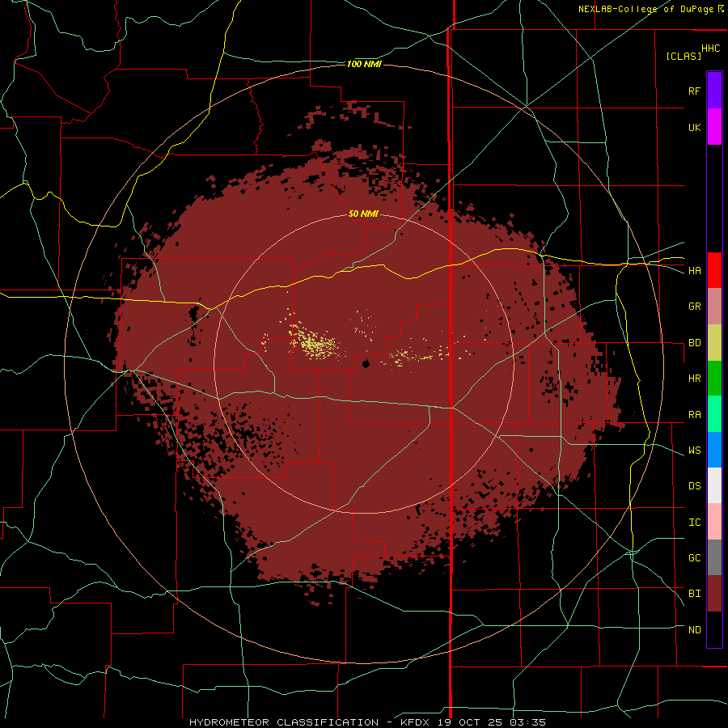Click the 03:35 timestamp

click(x=528, y=722)
